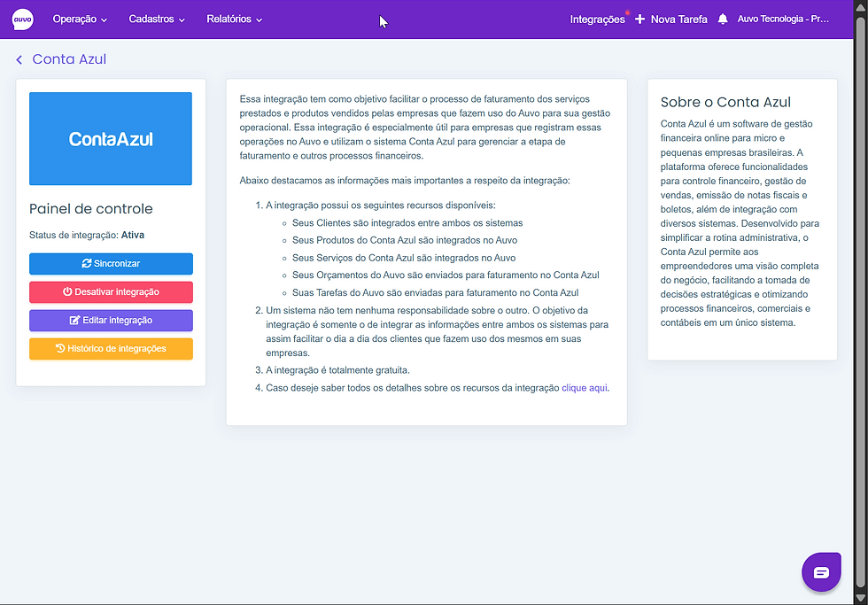This screenshot has height=605, width=868.
Task: Click 'Seus Produtos do Conta Azul' list item
Action: click(x=405, y=240)
